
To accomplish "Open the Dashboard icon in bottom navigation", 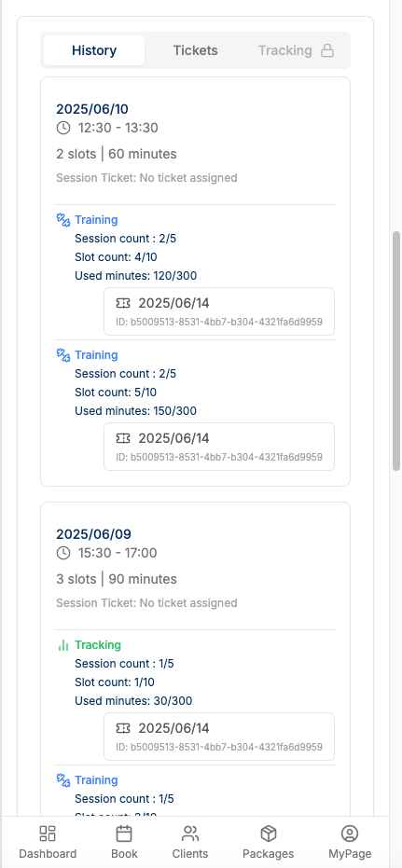I will (x=48, y=834).
